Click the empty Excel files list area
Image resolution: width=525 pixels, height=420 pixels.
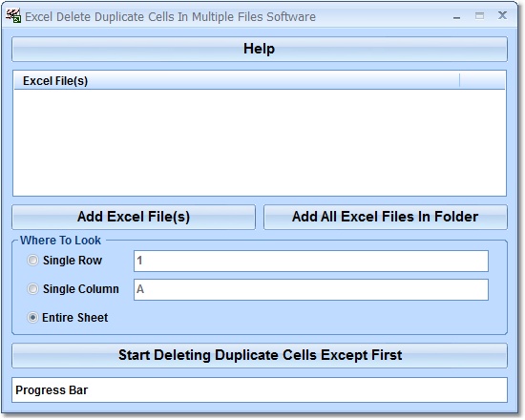[260, 142]
